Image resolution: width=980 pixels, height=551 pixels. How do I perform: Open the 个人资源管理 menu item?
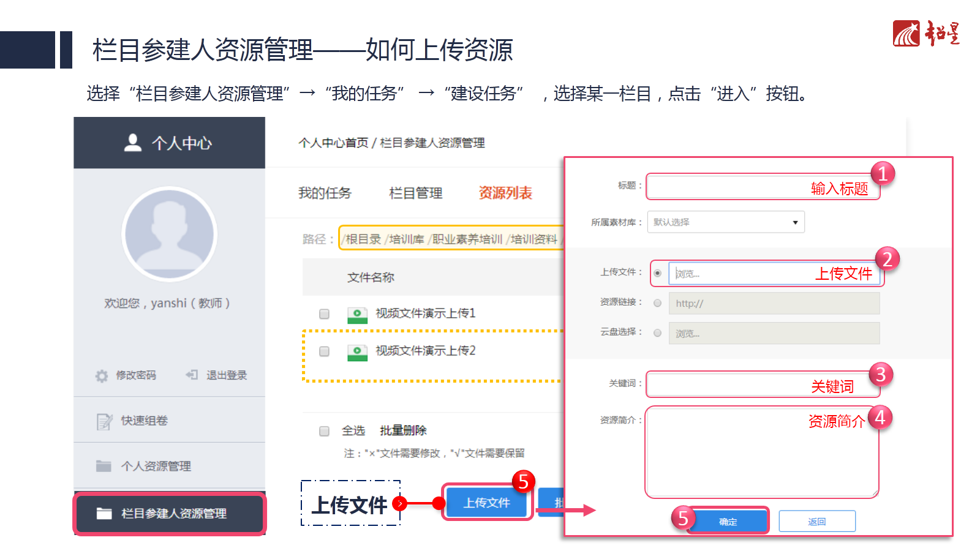169,466
